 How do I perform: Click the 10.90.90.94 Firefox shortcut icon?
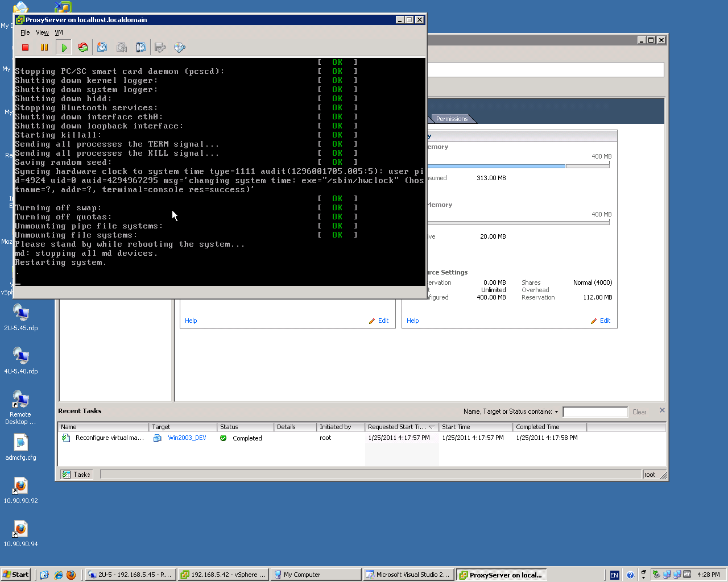click(20, 534)
